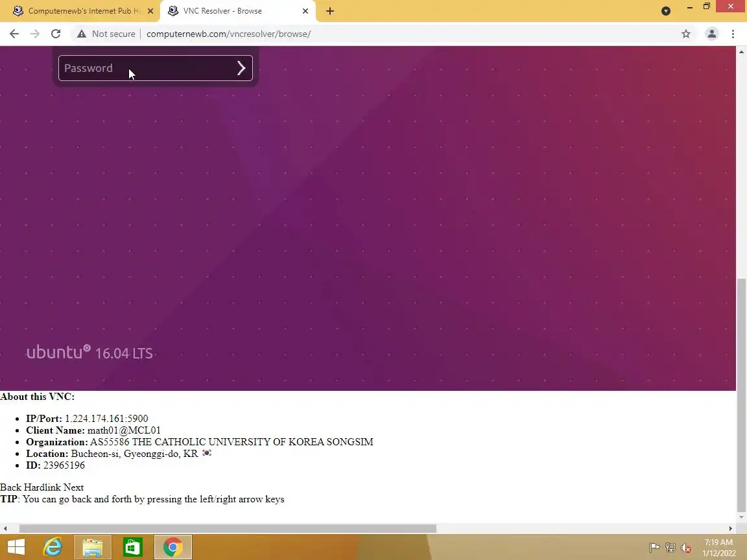Click the location Bucheon-si, Gyeonggi-do, KR

click(x=134, y=453)
